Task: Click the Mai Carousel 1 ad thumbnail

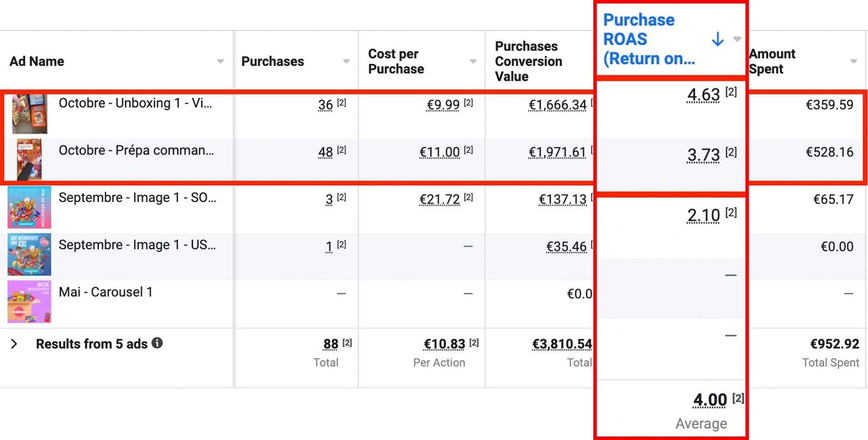Action: pos(29,301)
